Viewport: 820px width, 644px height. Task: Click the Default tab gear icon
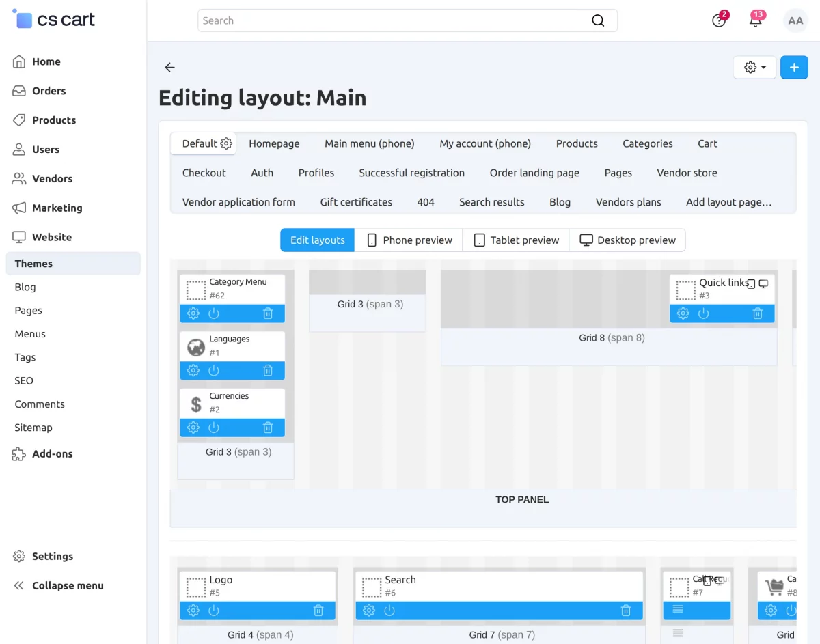(226, 143)
